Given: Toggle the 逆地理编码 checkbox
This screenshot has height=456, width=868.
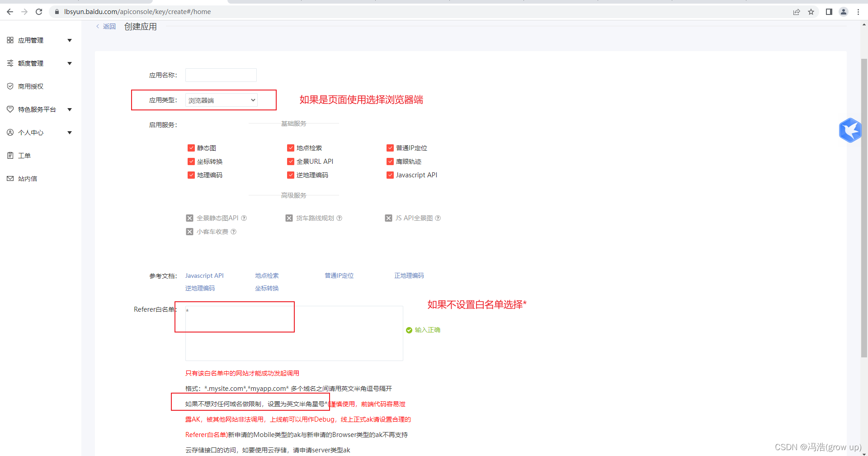Looking at the screenshot, I should tap(291, 175).
